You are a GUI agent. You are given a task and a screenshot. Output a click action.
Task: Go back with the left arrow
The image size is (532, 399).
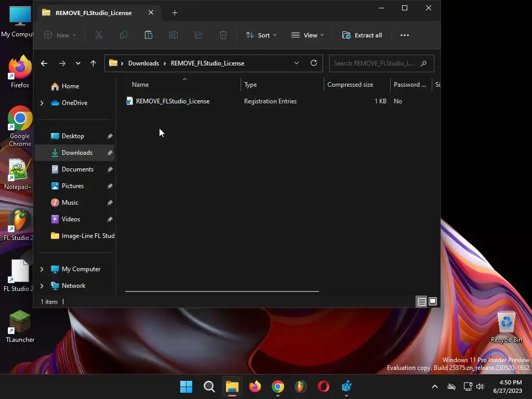pyautogui.click(x=44, y=63)
